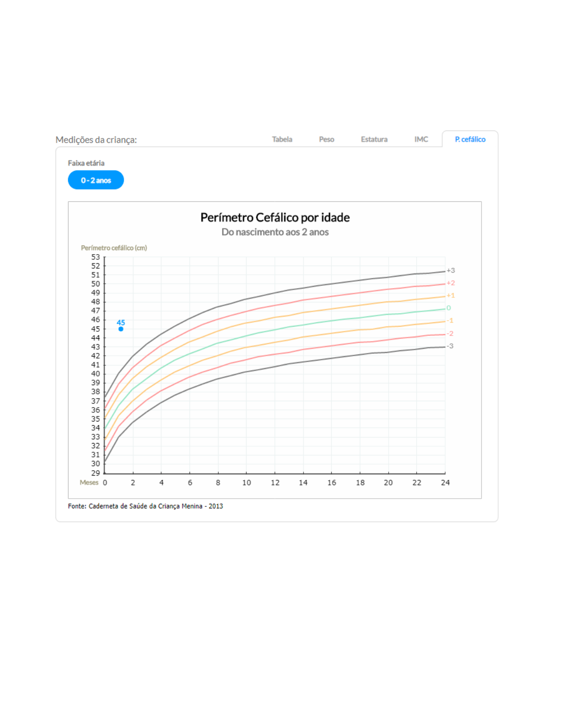This screenshot has height=728, width=563.
Task: Click the green 0 median curve label
Action: coord(449,308)
